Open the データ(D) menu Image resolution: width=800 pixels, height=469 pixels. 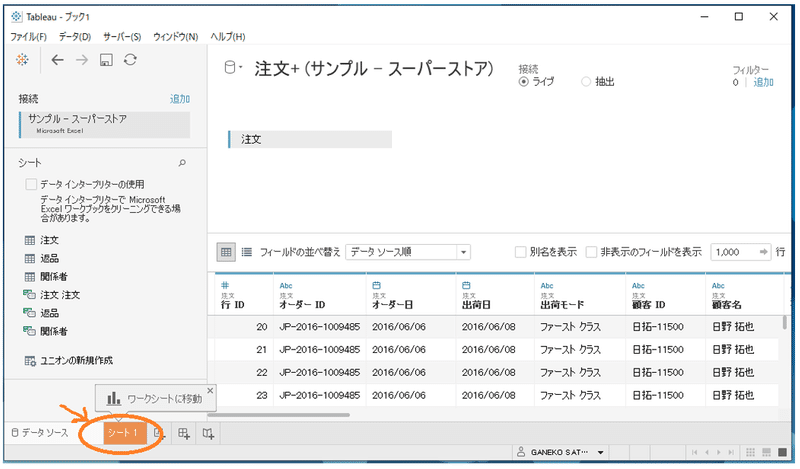point(74,37)
